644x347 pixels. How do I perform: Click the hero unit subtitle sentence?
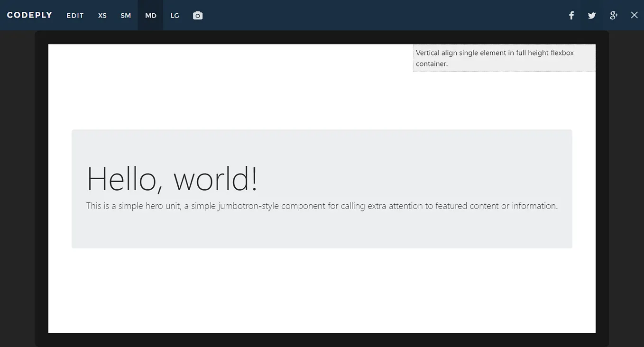click(322, 205)
